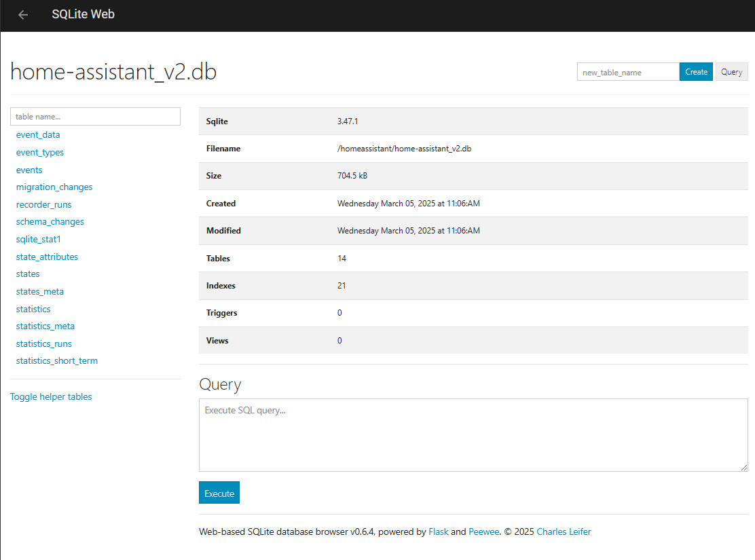This screenshot has height=560, width=755.
Task: Open migration_changes table
Action: [x=54, y=187]
